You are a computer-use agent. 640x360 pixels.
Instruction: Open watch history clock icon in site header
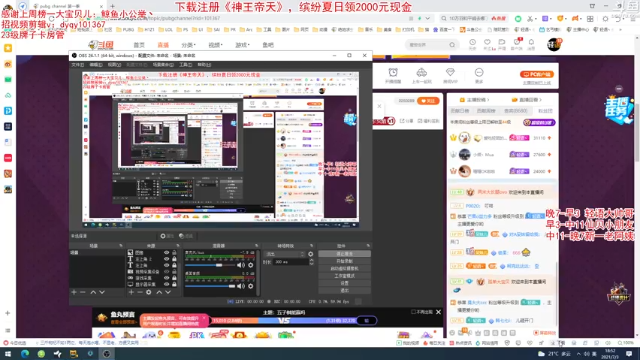click(x=472, y=42)
